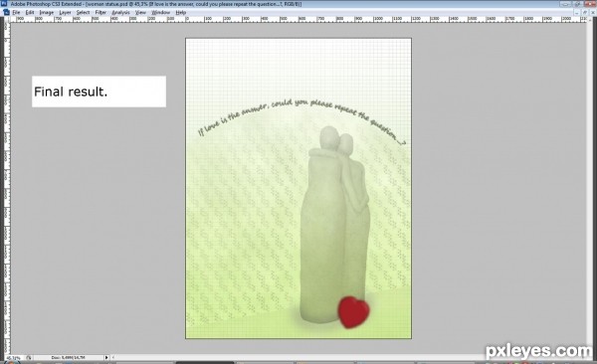Open the Image menu
Screen dimensions: 597x364
click(x=47, y=13)
